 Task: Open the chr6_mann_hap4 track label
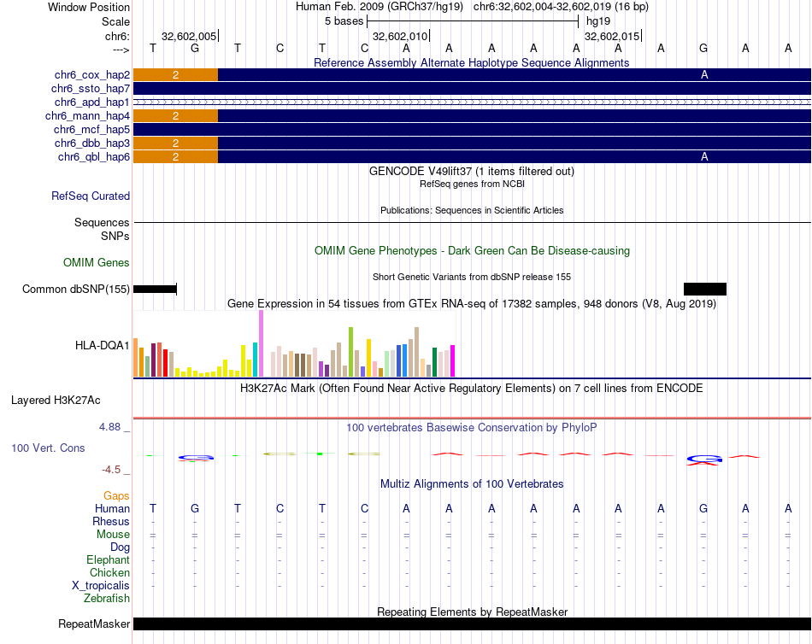pyautogui.click(x=87, y=116)
